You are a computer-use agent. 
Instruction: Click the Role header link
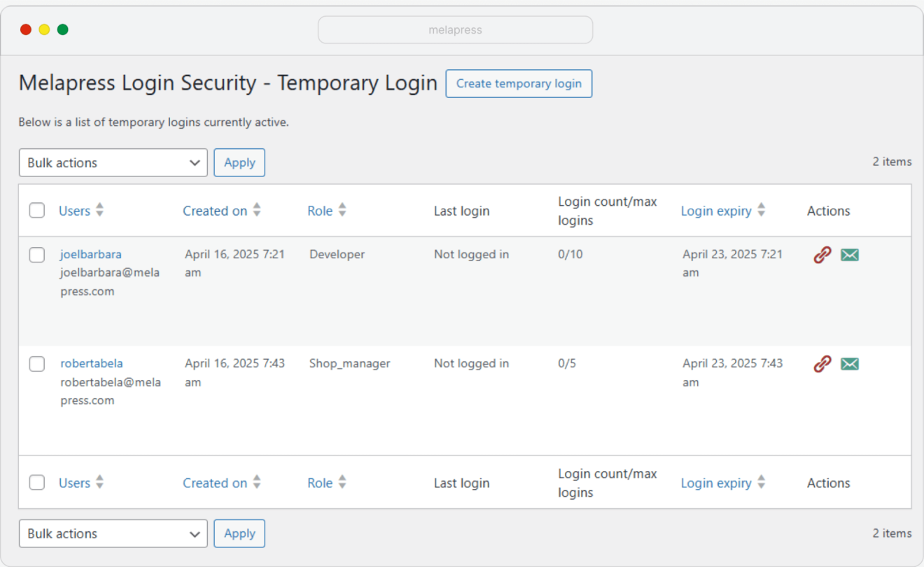click(320, 211)
